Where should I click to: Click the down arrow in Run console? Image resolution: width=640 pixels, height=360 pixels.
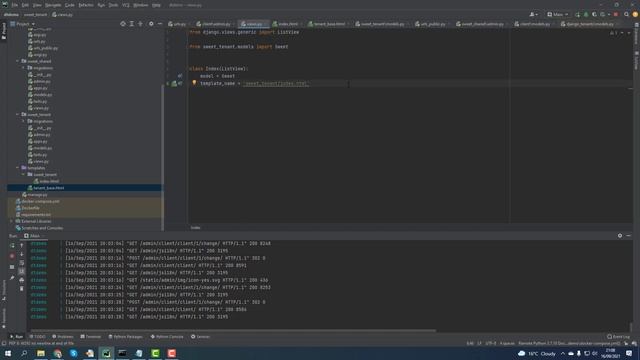(22, 254)
